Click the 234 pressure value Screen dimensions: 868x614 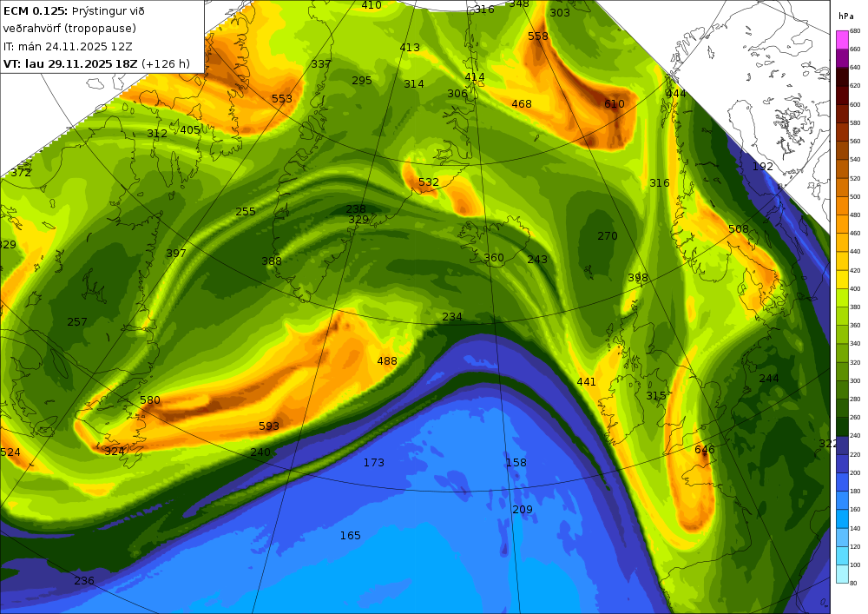click(x=452, y=317)
